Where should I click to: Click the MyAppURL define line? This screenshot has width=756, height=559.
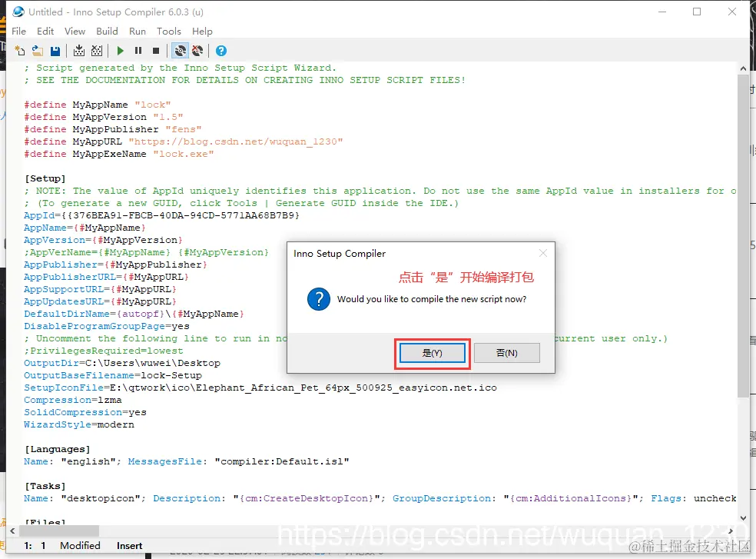(184, 141)
